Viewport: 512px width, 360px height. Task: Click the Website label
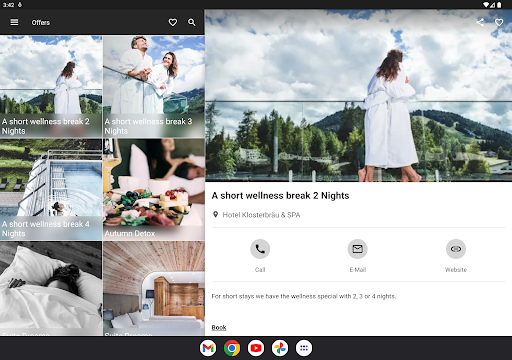pos(456,270)
